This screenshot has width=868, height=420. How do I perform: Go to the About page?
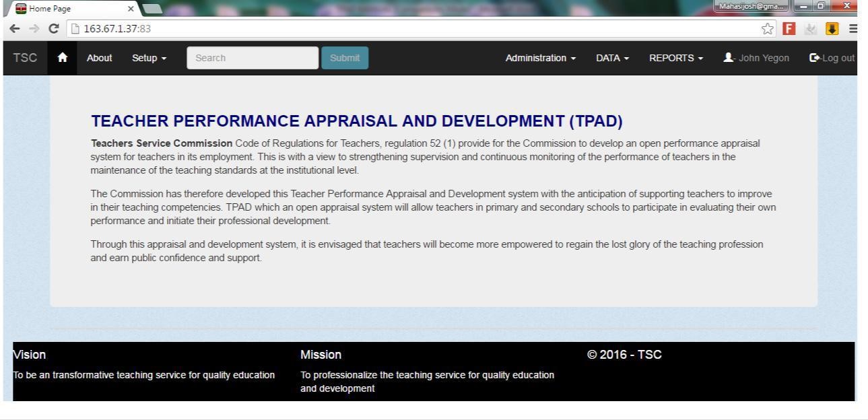point(99,58)
